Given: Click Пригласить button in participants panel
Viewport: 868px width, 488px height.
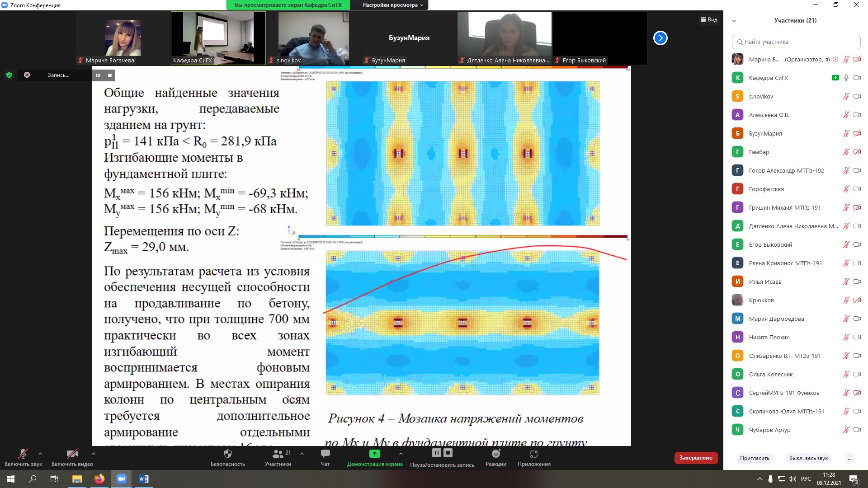Looking at the screenshot, I should 755,458.
